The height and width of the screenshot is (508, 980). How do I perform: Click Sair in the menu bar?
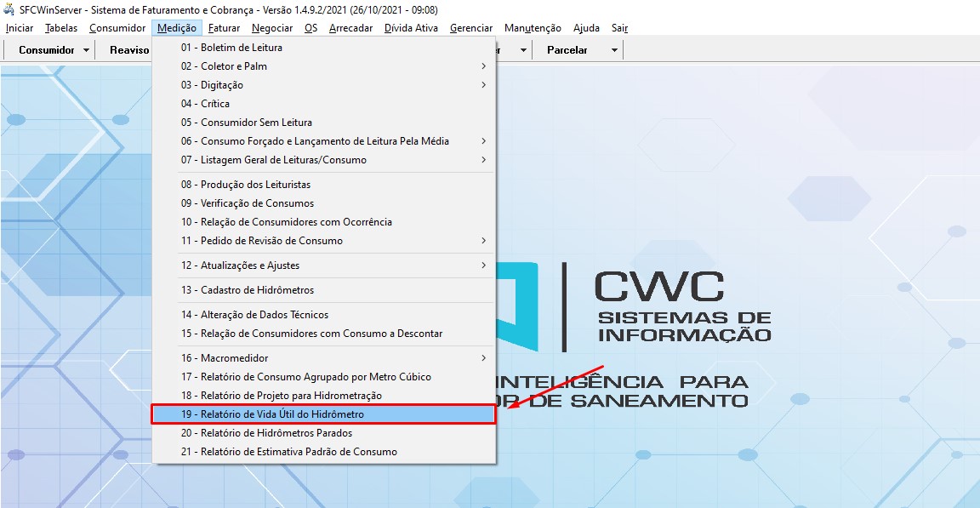click(x=619, y=28)
